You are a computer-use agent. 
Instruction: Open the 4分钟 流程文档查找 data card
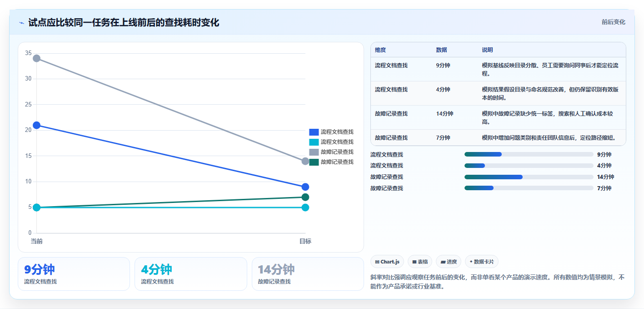191,274
